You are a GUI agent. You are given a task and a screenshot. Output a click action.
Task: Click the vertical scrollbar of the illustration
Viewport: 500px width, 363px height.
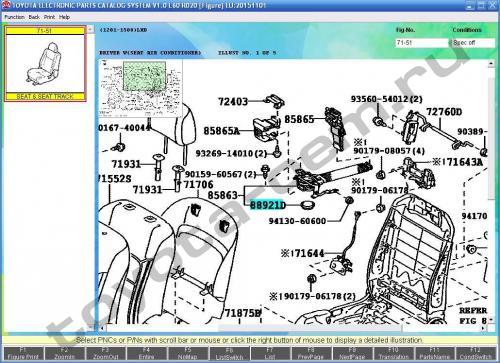491,192
